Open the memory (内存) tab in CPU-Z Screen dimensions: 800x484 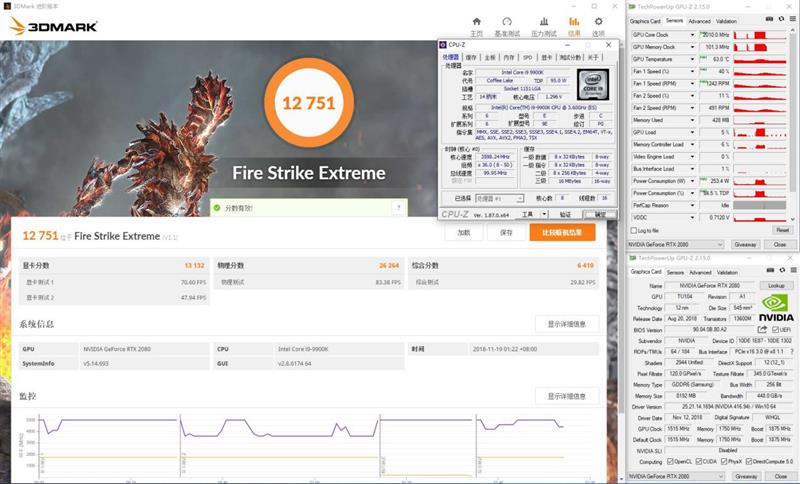(509, 57)
